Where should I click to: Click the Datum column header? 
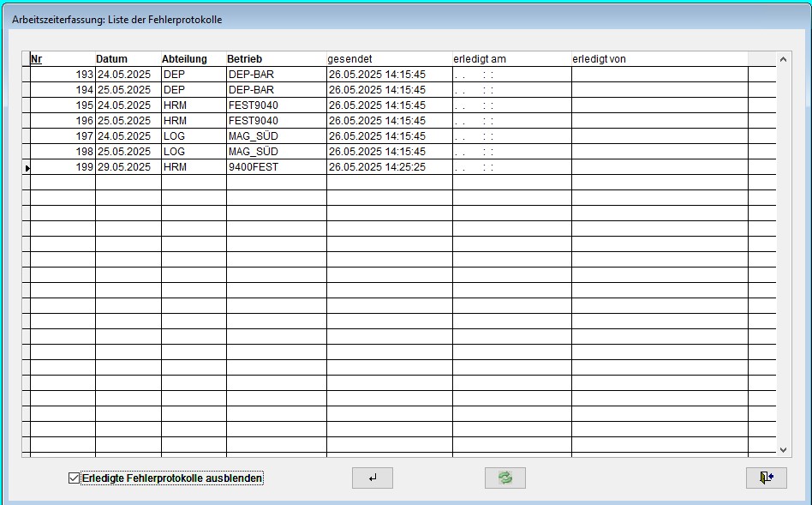click(x=128, y=59)
